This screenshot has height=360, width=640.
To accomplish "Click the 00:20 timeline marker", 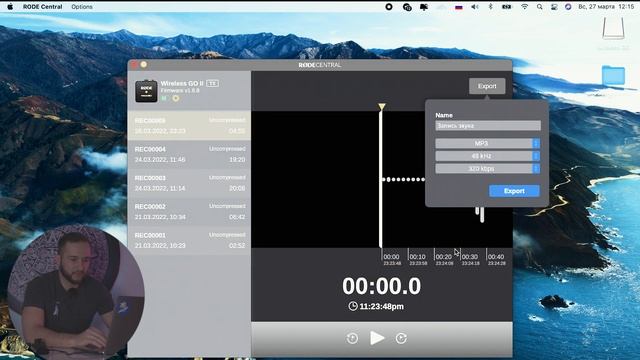I will tap(443, 257).
